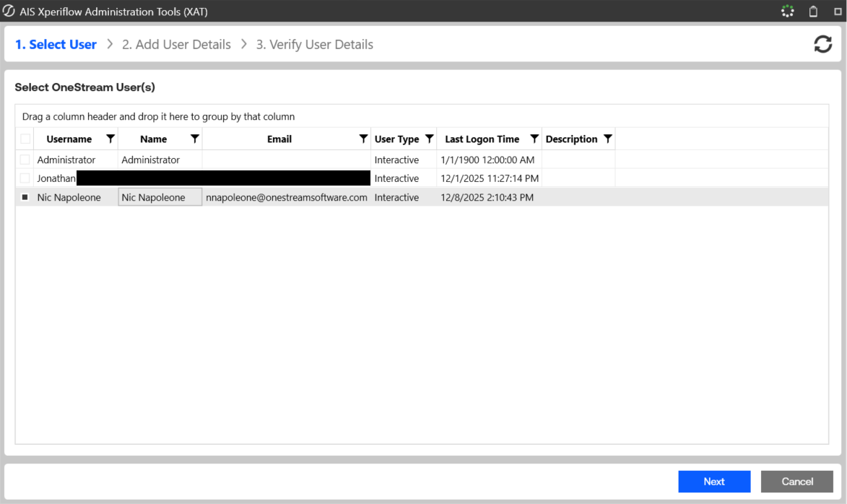Image resolution: width=847 pixels, height=504 pixels.
Task: Open the Last Logon Time column filter
Action: coord(534,139)
